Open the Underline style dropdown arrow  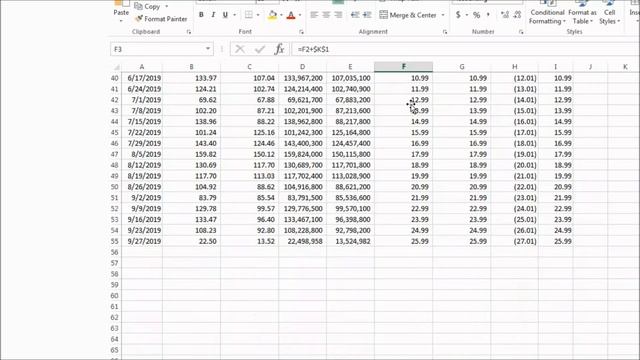click(x=234, y=15)
